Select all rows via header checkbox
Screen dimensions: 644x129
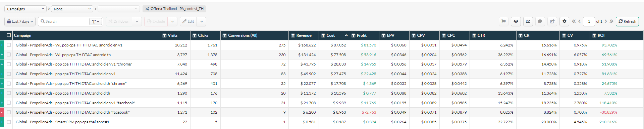pyautogui.click(x=9, y=35)
